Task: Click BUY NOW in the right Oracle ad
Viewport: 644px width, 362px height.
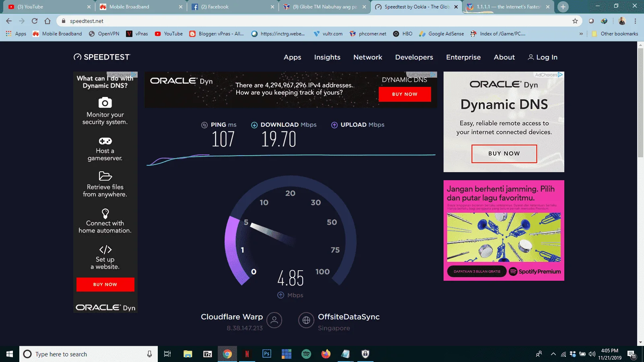Action: pos(504,154)
